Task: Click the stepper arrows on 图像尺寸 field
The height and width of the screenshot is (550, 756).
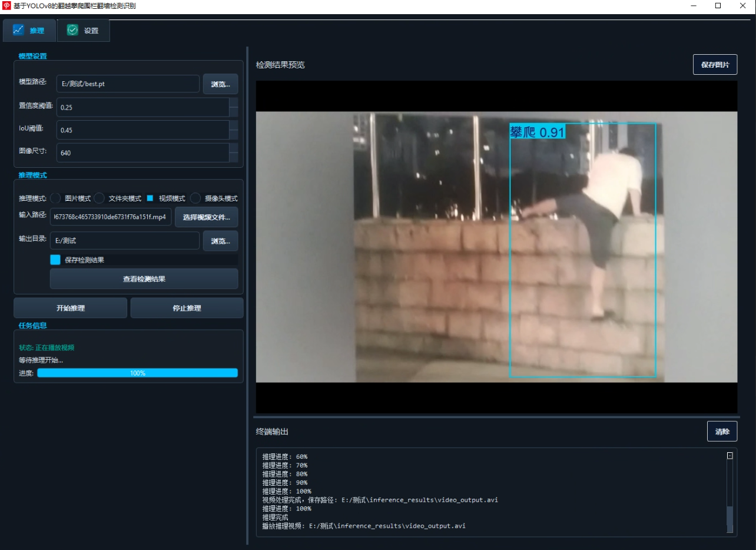Action: coord(234,153)
